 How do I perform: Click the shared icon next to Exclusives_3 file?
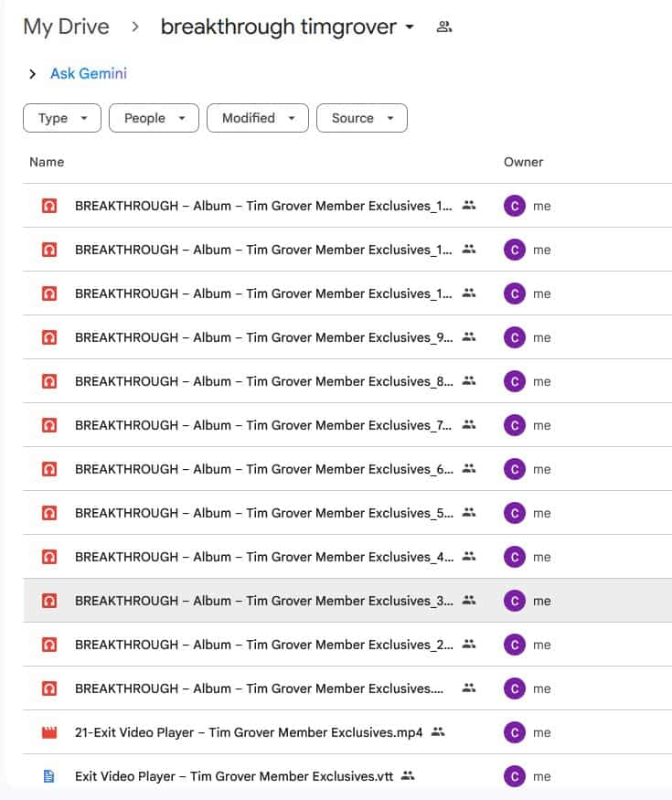(470, 601)
